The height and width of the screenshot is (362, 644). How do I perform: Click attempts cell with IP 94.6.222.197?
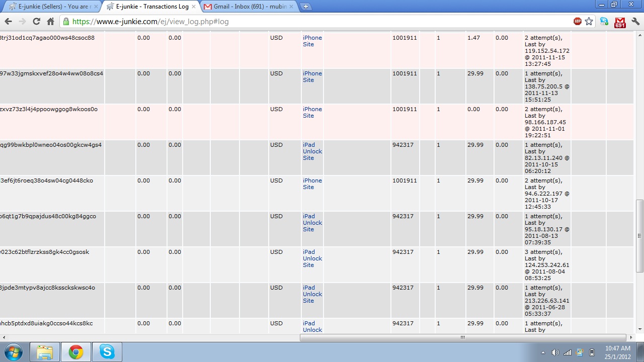547,194
